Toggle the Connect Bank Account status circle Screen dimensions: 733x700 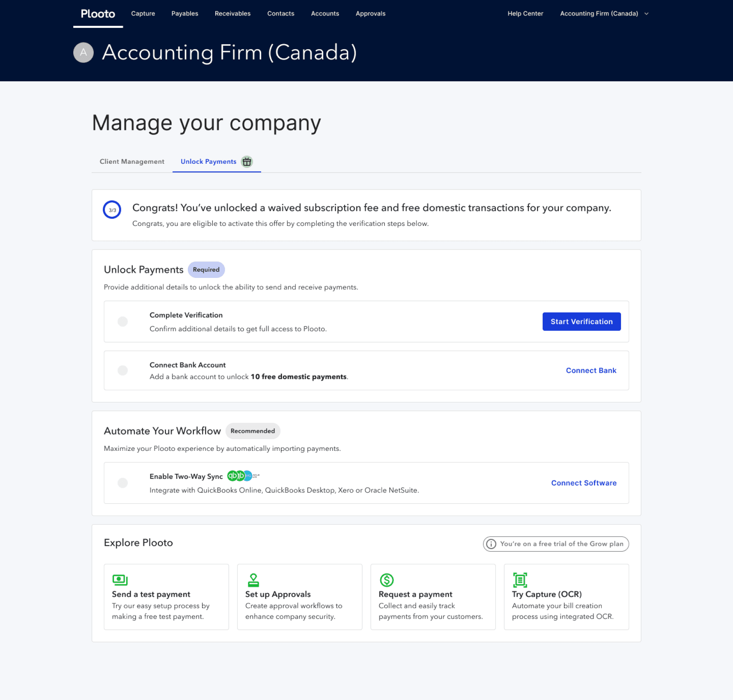[122, 370]
